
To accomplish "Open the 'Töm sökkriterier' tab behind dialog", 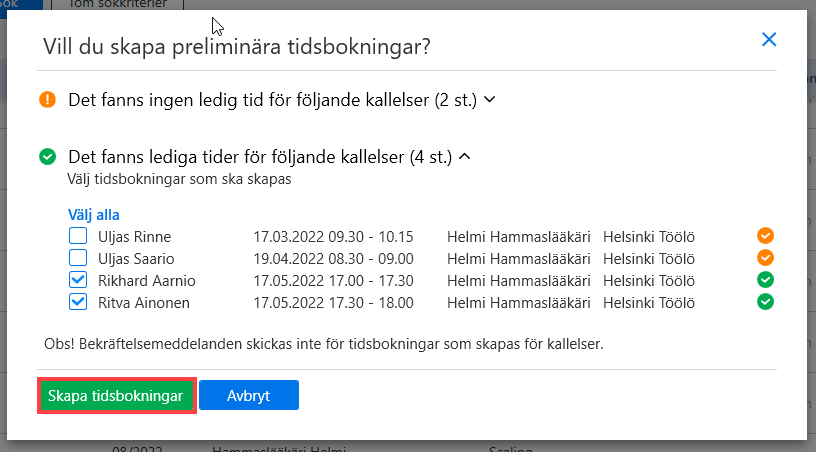I will click(x=118, y=5).
